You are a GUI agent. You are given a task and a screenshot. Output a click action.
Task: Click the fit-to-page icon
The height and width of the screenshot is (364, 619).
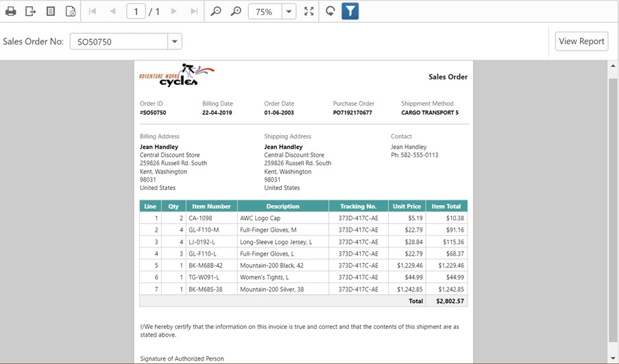(309, 12)
